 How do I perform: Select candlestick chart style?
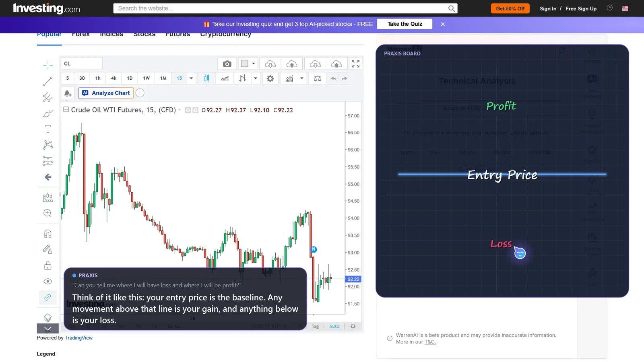point(206,78)
